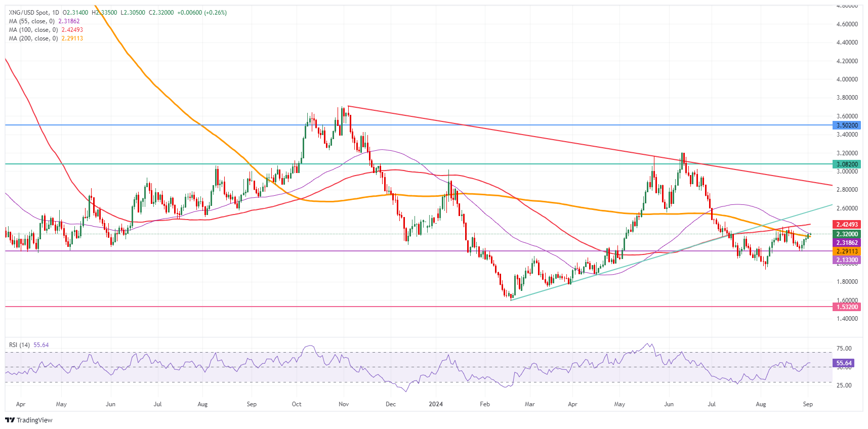Click the green 3.08200 price label

[846, 164]
